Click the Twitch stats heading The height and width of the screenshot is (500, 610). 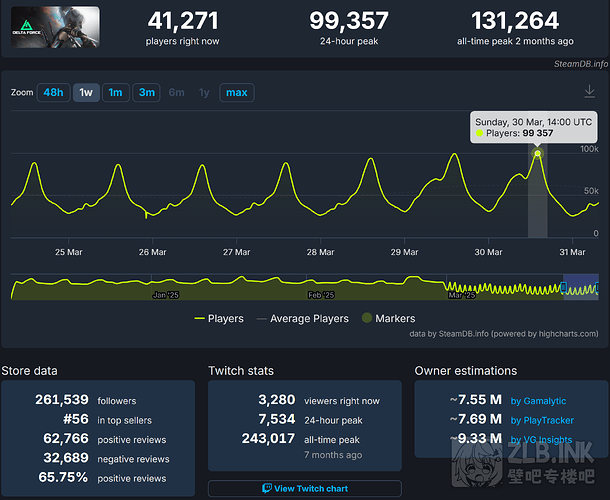point(241,371)
